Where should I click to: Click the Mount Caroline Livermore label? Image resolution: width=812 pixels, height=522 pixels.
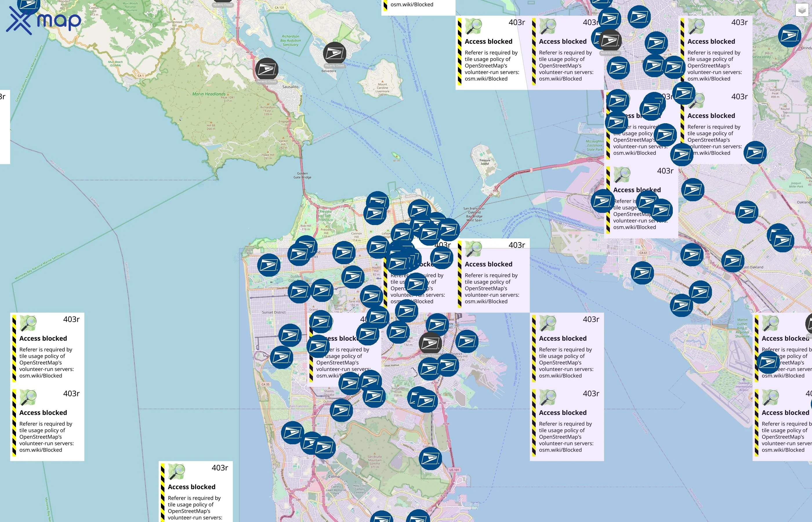tap(382, 90)
